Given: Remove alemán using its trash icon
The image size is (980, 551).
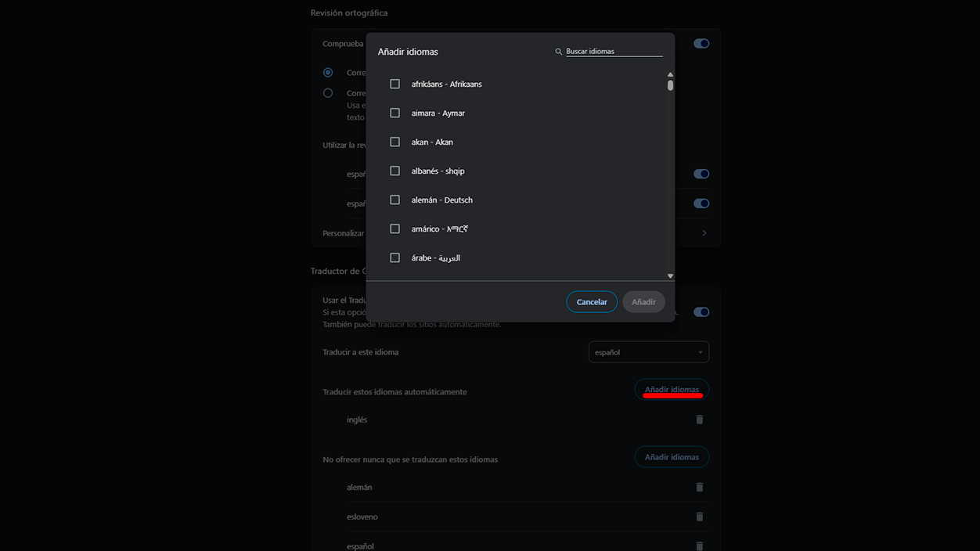Looking at the screenshot, I should click(699, 486).
